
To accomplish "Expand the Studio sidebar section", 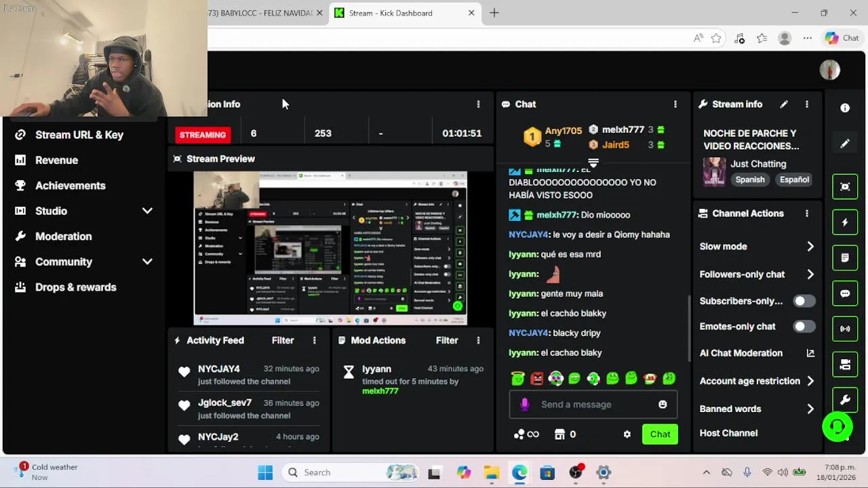I will point(147,211).
